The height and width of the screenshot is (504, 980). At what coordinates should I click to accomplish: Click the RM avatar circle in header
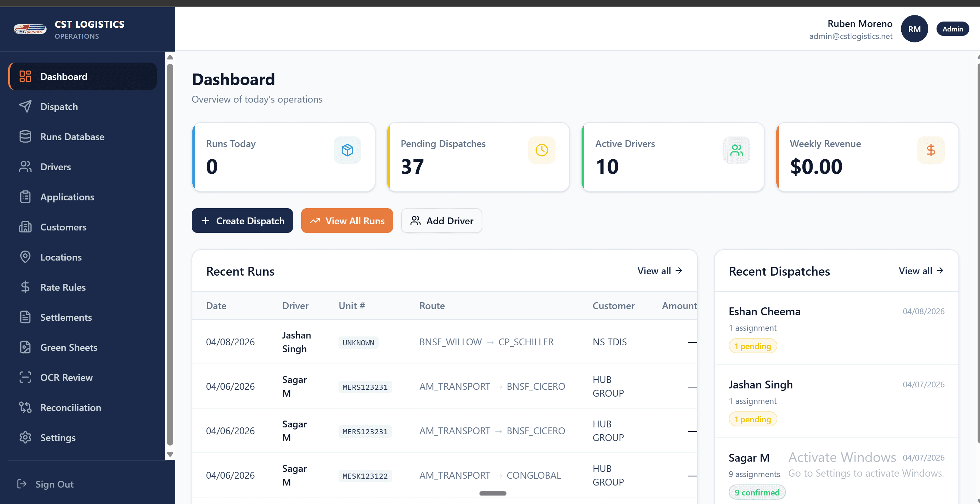pos(915,28)
